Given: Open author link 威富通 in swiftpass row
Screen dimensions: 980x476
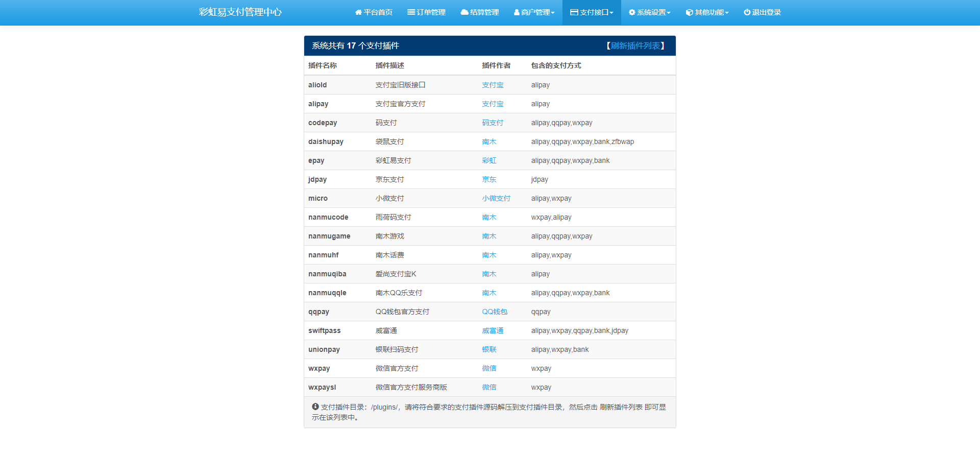Looking at the screenshot, I should tap(493, 331).
